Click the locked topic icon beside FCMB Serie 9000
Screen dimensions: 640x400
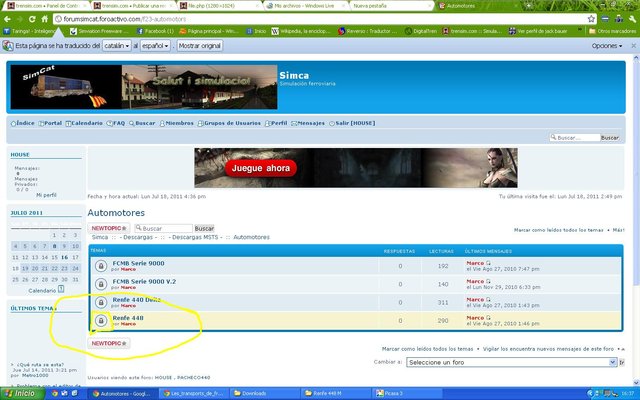(x=101, y=266)
